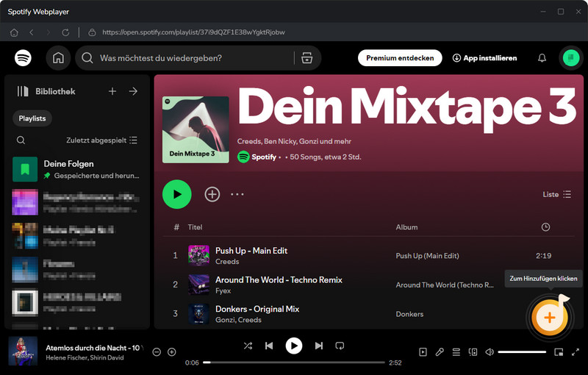Viewport: 588px width, 375px height.
Task: Sort by the Titel column header
Action: [195, 227]
